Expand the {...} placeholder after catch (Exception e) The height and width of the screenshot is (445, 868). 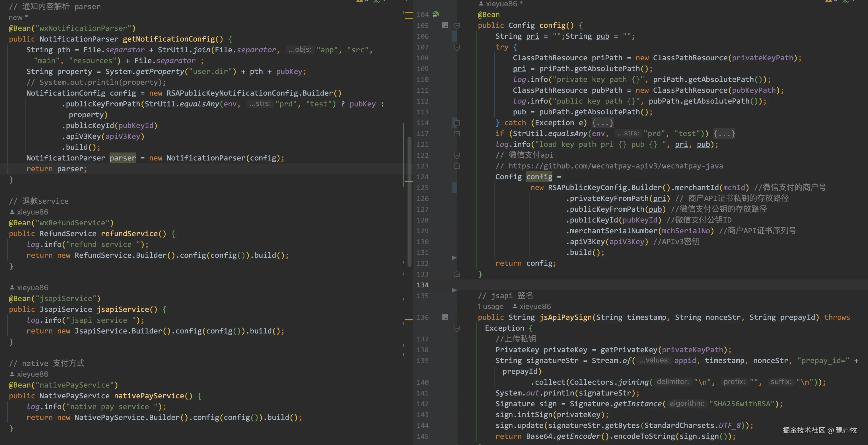(602, 123)
